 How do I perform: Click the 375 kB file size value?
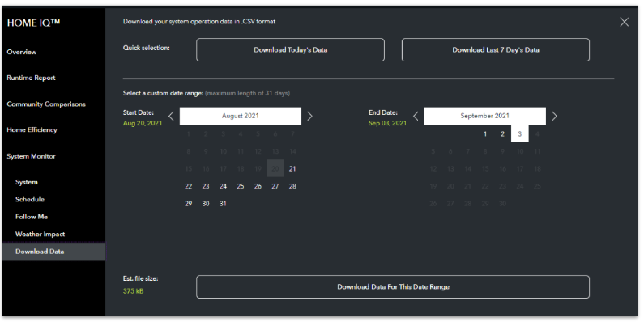point(134,291)
